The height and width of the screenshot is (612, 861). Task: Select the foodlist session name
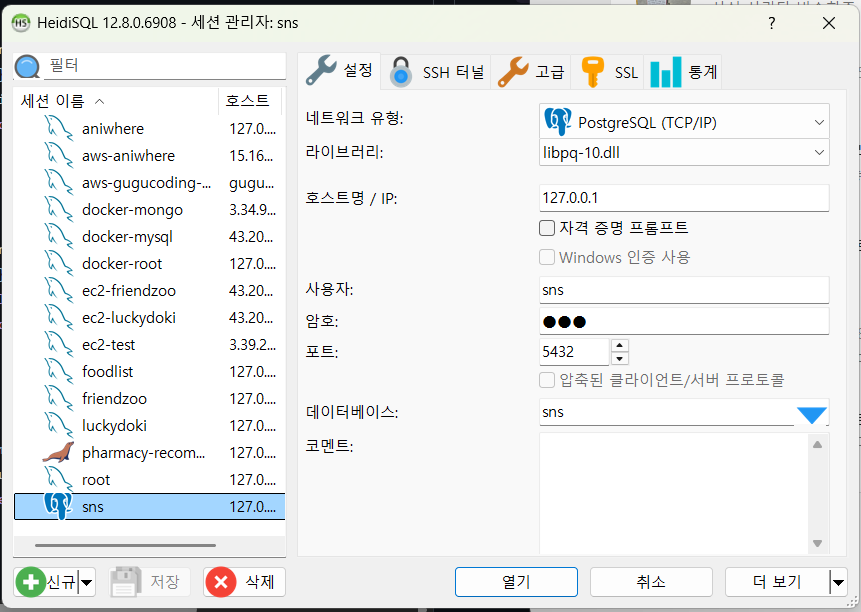[108, 372]
